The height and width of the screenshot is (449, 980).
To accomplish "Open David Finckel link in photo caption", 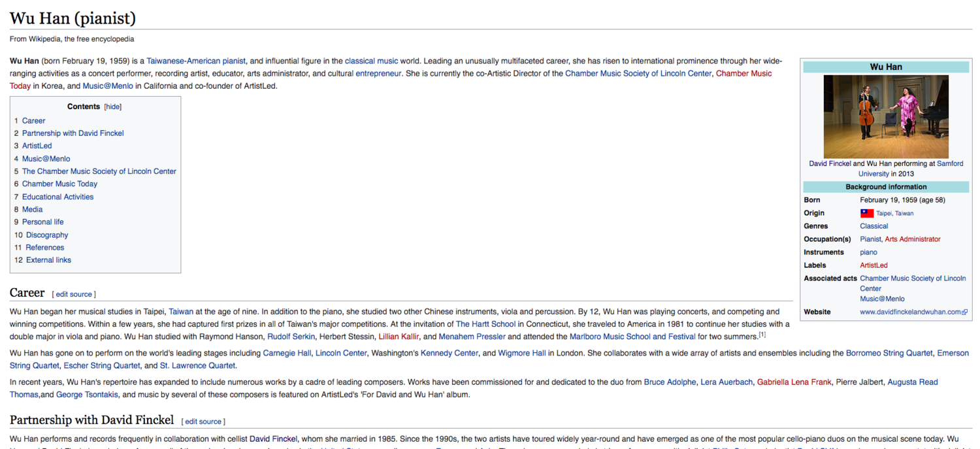I will [x=830, y=164].
